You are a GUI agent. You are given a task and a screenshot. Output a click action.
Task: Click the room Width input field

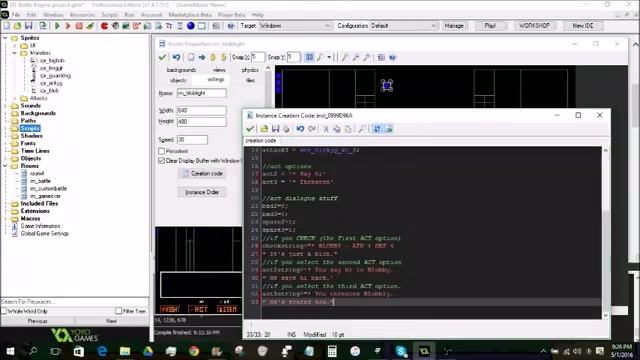pyautogui.click(x=202, y=110)
